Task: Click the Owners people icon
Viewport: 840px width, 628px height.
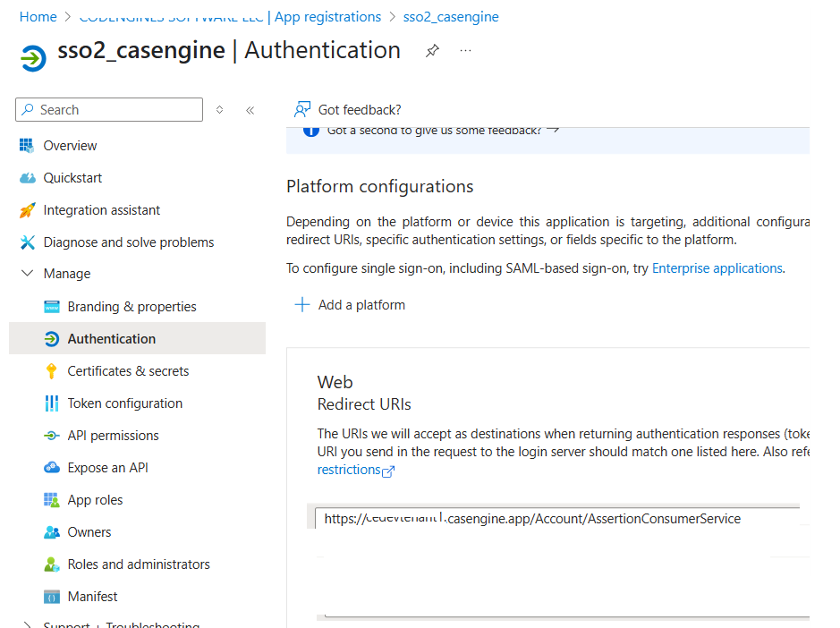Action: pos(51,532)
